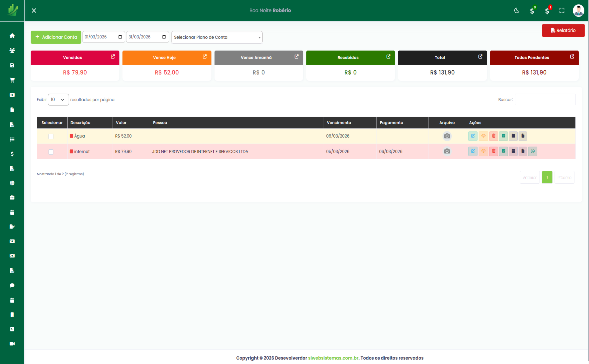
Task: Focus the Buscar search field
Action: point(545,100)
